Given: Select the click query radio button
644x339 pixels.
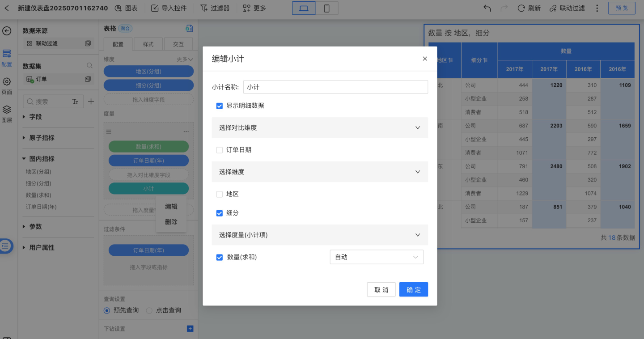Looking at the screenshot, I should 149,310.
